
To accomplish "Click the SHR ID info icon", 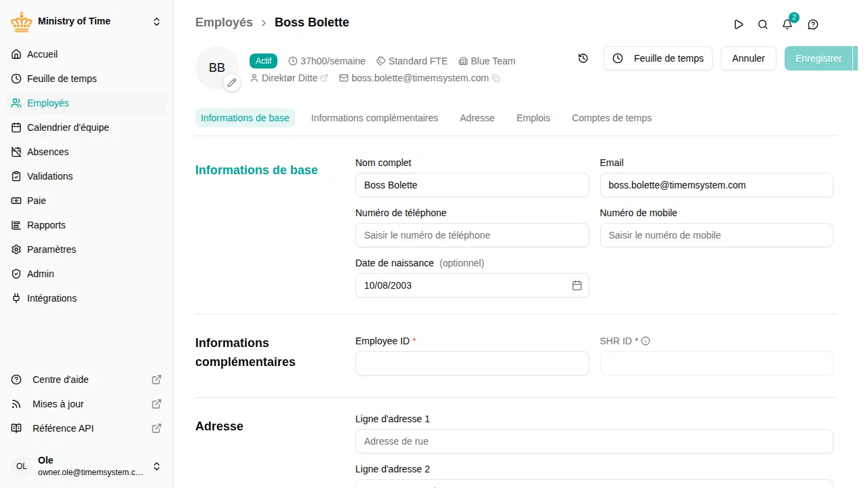I will [646, 341].
